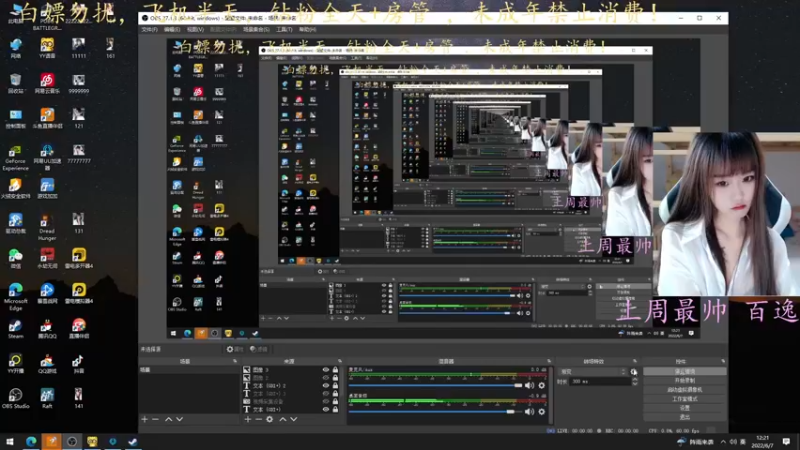Mute the desktop audio channel speaker icon
Screen dimensions: 800x450
click(x=529, y=412)
